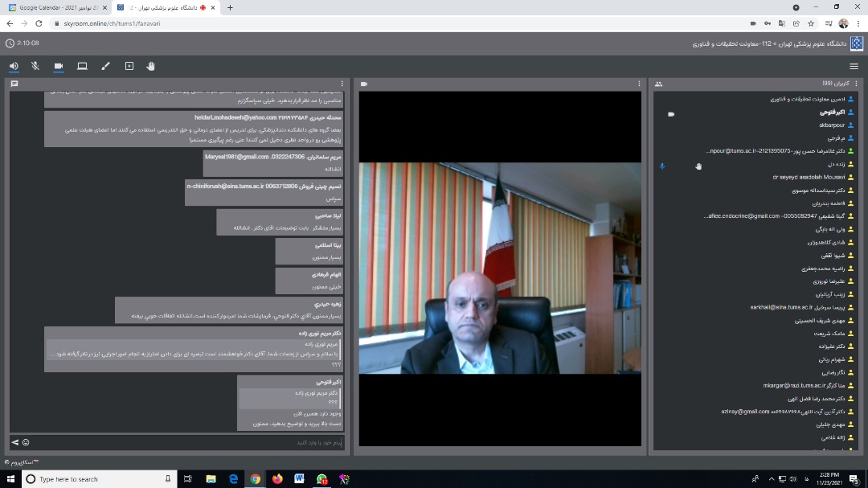Unmute the microphone in the toolbar
This screenshot has width=868, height=488.
[35, 66]
